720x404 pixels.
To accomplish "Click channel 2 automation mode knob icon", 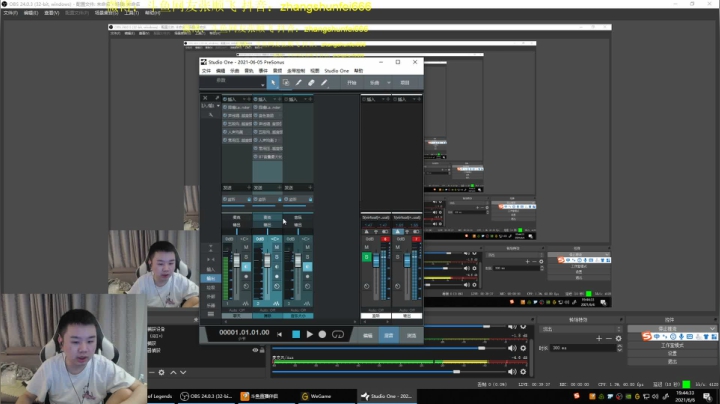I will tap(277, 286).
